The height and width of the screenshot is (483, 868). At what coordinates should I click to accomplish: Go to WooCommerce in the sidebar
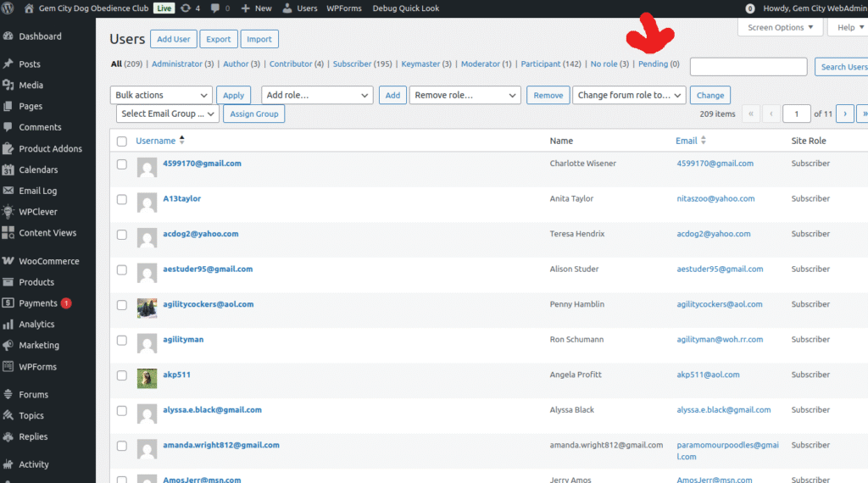coord(48,261)
